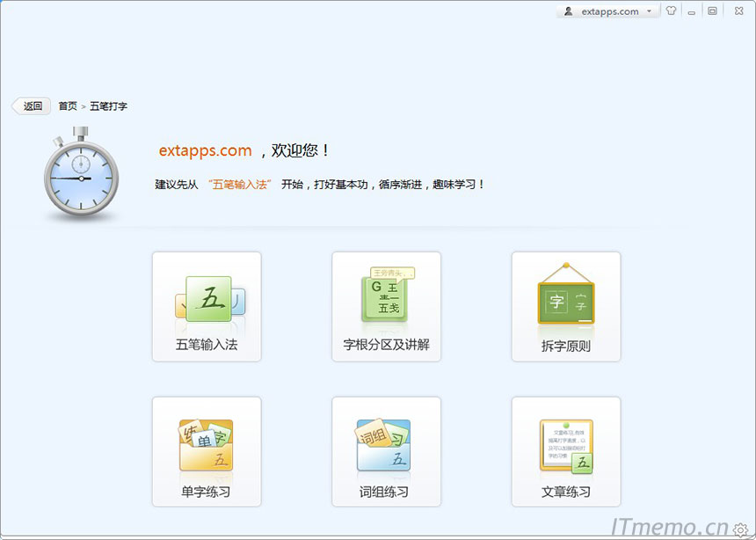Click the 返回 back button
Image resolution: width=756 pixels, height=540 pixels.
pos(31,106)
